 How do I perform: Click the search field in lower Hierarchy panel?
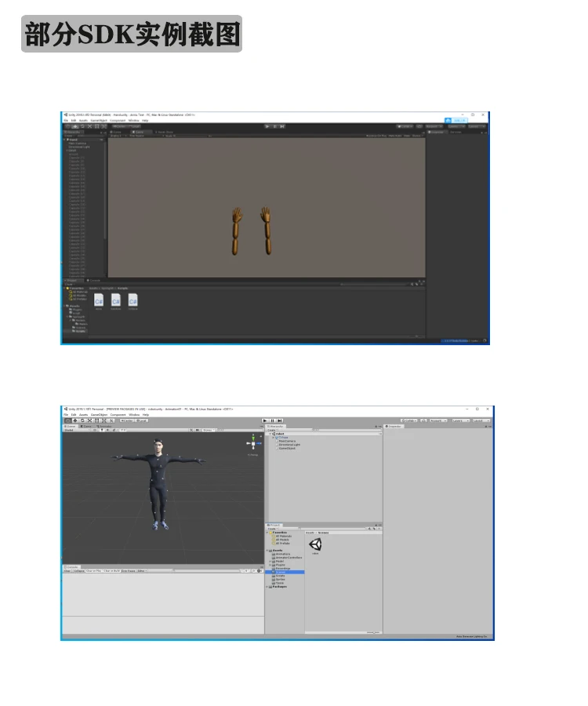click(x=347, y=430)
